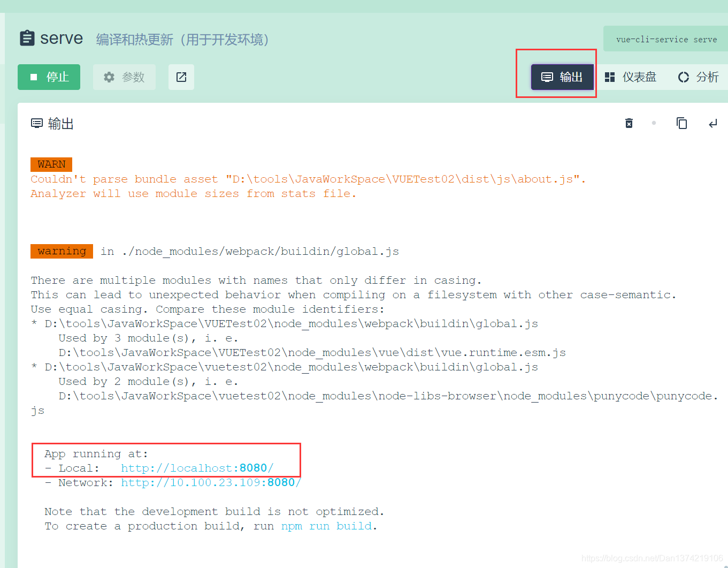Click the scroll-to-bottom arrow icon
This screenshot has height=568, width=728.
coord(712,123)
